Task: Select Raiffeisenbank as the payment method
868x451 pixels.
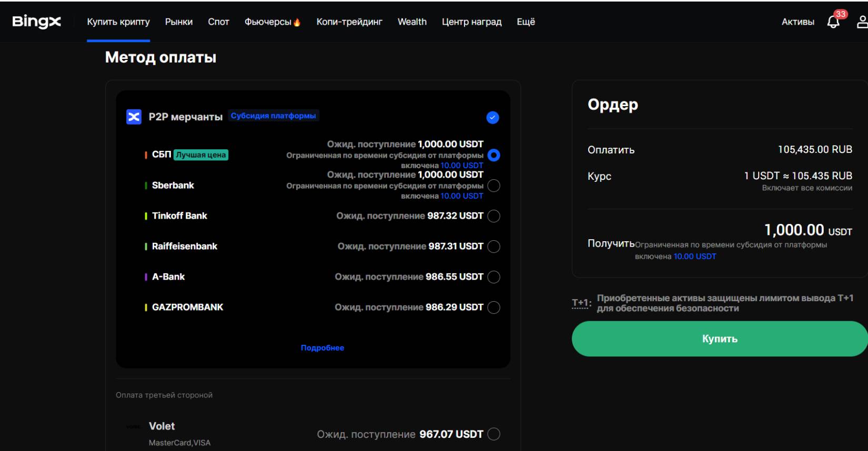Action: pyautogui.click(x=493, y=247)
